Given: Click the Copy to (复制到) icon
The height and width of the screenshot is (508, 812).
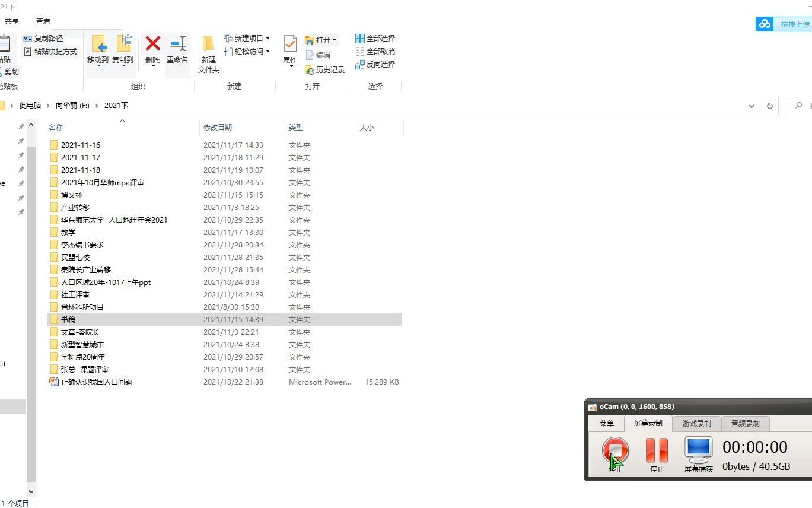Looking at the screenshot, I should pyautogui.click(x=123, y=43).
